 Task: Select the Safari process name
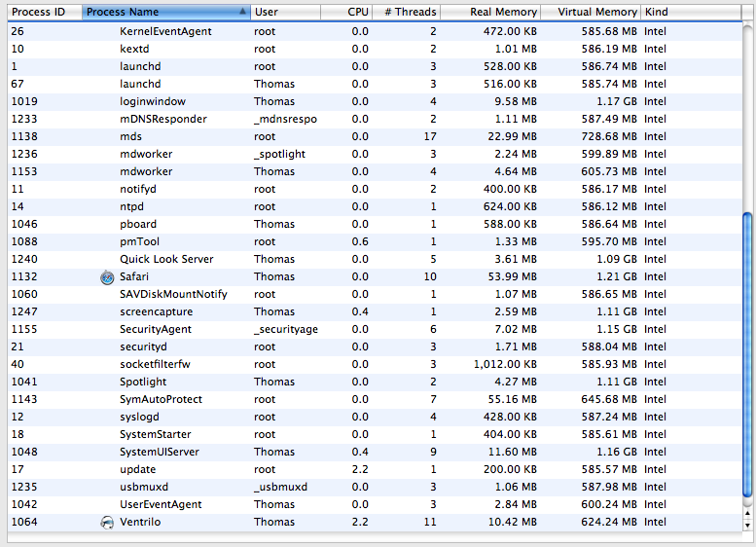click(x=134, y=276)
